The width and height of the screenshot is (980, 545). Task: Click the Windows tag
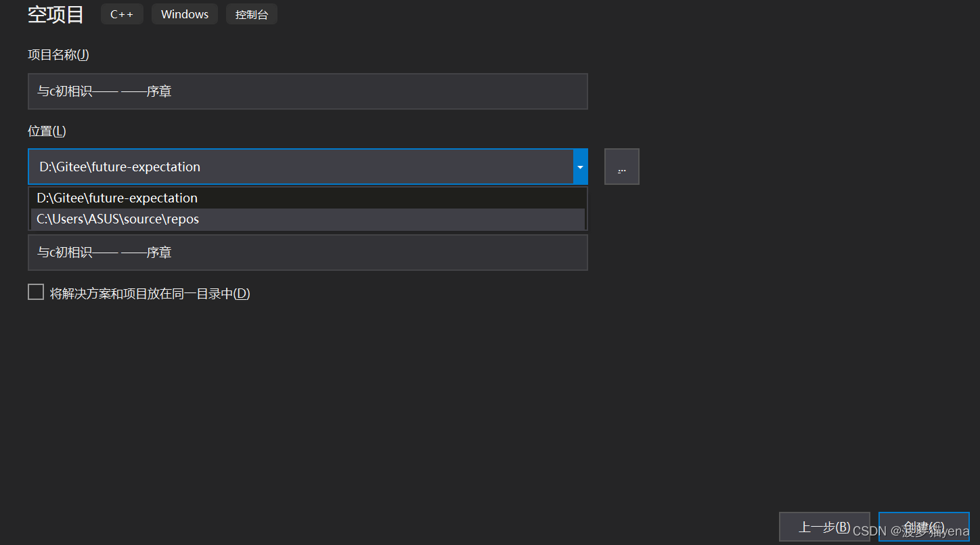pyautogui.click(x=185, y=14)
